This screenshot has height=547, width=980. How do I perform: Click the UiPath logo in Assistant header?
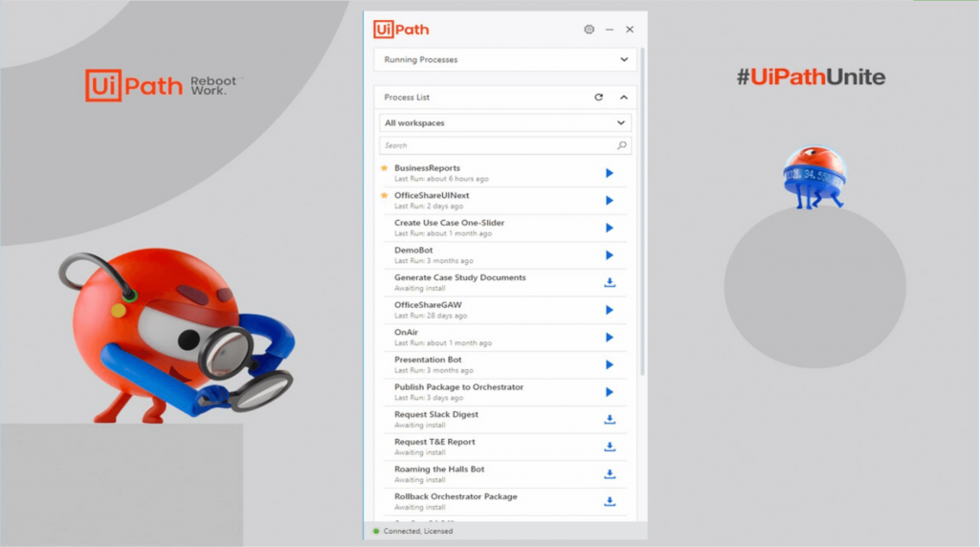tap(401, 30)
